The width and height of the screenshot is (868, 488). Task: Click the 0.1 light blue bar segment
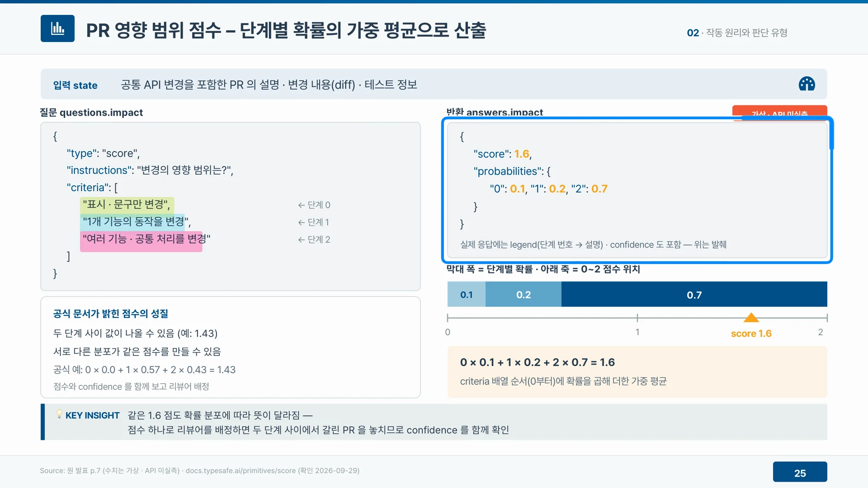tap(467, 295)
